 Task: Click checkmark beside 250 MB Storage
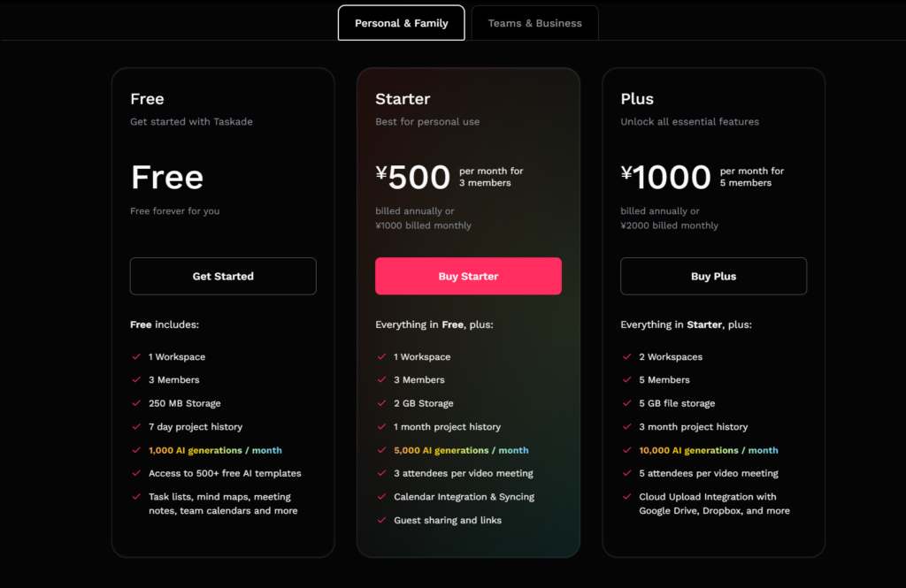point(136,403)
